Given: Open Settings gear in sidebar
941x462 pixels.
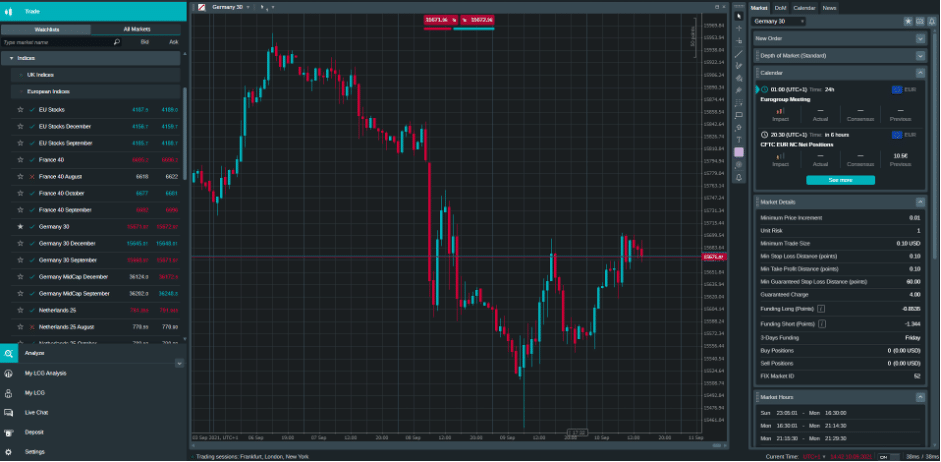Looking at the screenshot, I should tap(9, 452).
